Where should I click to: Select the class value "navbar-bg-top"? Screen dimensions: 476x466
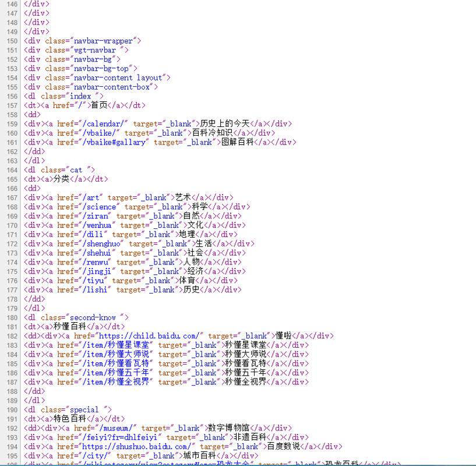point(101,69)
